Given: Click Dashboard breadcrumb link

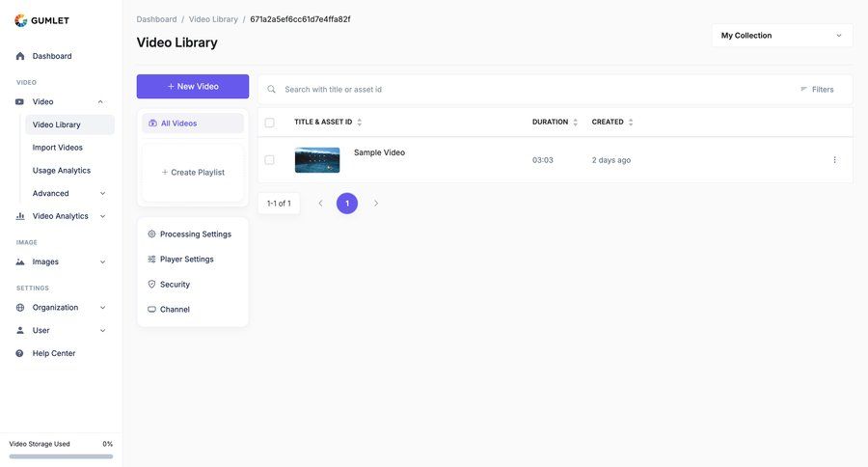Looking at the screenshot, I should click(156, 19).
